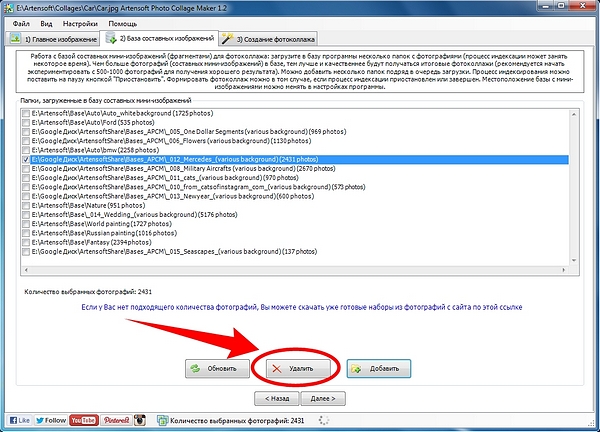Check the Military Aircrafts folder checkbox
Image resolution: width=600 pixels, height=432 pixels.
pos(26,169)
